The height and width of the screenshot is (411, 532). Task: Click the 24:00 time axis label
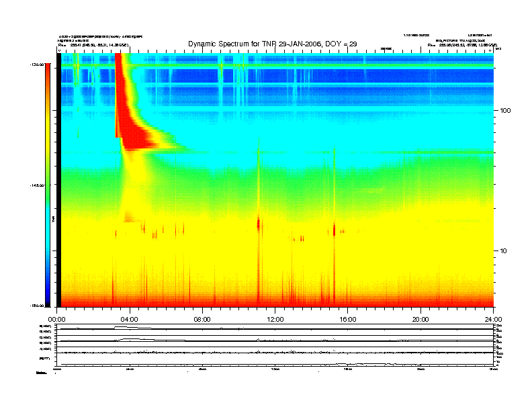pyautogui.click(x=493, y=320)
